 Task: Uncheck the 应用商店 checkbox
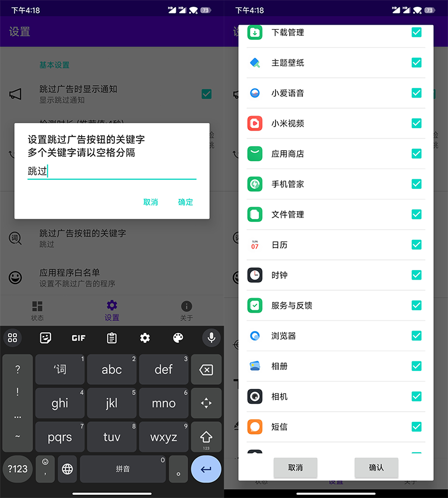(416, 153)
